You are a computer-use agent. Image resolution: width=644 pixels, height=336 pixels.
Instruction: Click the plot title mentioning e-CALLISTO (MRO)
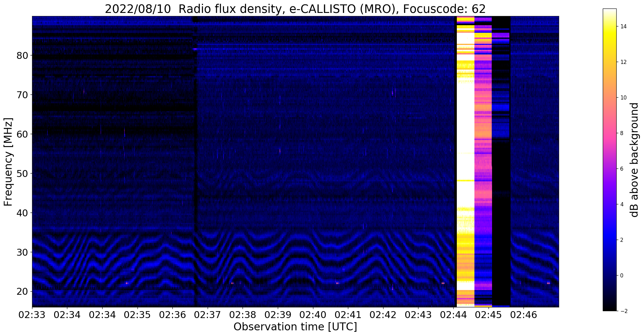[295, 9]
